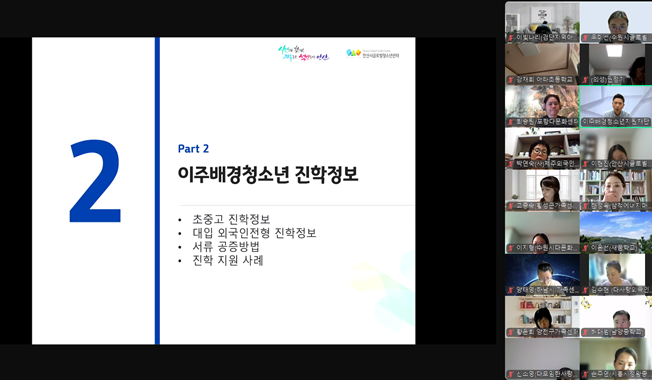Click muted mic icon on (의성) ceiling-light tile
This screenshot has width=652, height=380.
point(585,80)
